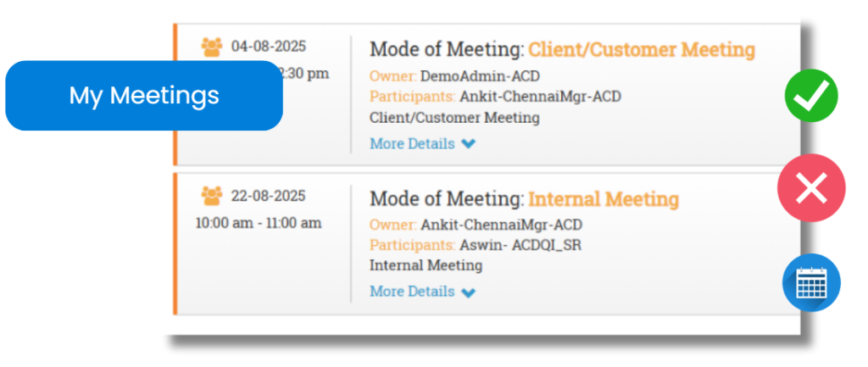Image resolution: width=868 pixels, height=367 pixels.
Task: Click the people icon beside 04-08-2025
Action: point(212,47)
